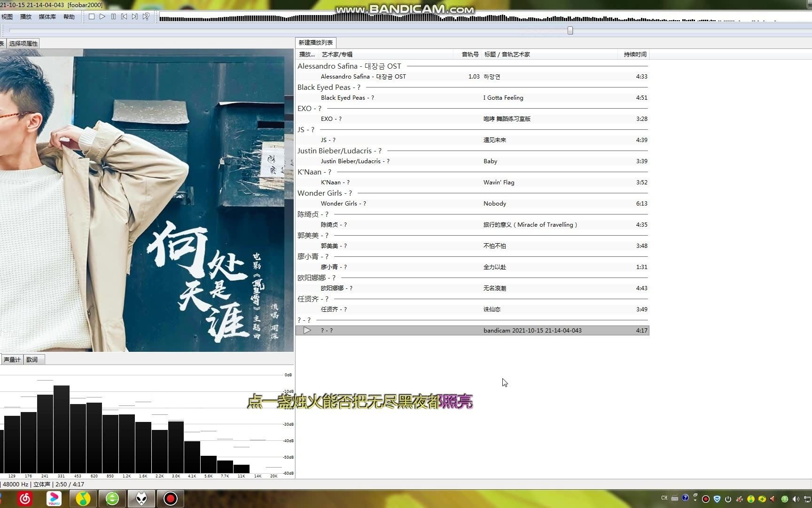Open the 媒体库 menu
Screen dimensions: 812x508
(x=47, y=16)
